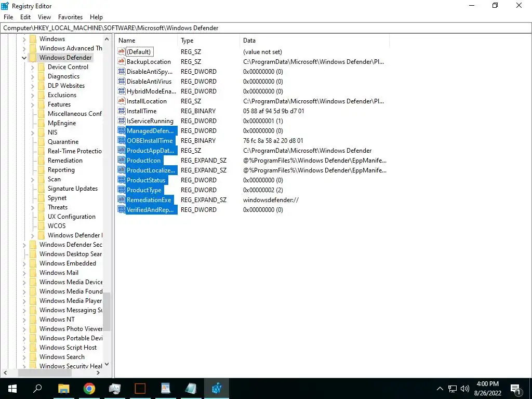Click the Registry Editor taskbar icon
This screenshot has height=399, width=532.
click(x=217, y=389)
